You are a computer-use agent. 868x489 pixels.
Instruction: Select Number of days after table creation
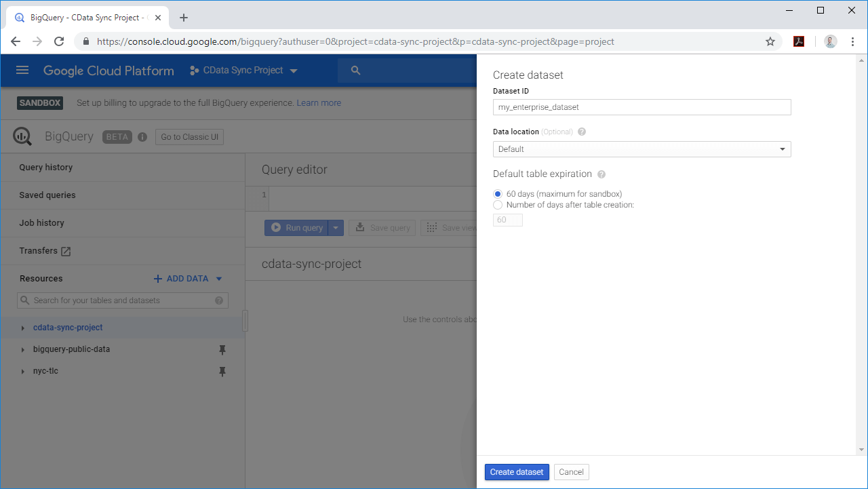498,205
